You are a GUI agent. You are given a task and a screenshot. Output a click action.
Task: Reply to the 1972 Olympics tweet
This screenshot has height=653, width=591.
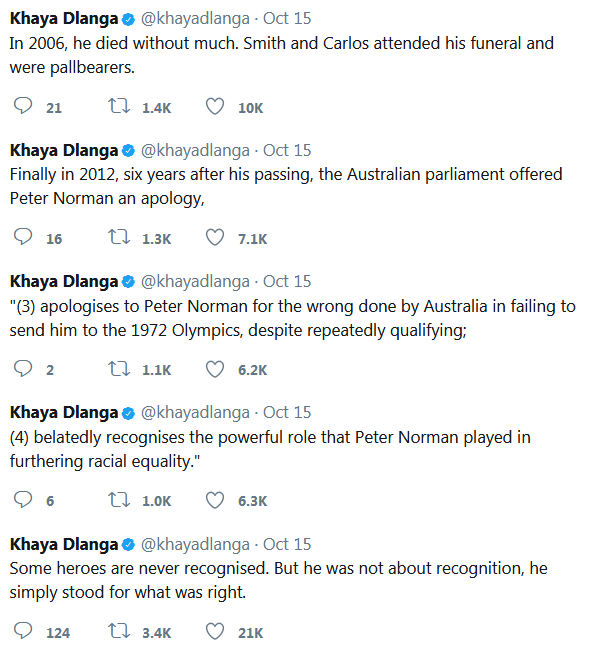pyautogui.click(x=23, y=368)
